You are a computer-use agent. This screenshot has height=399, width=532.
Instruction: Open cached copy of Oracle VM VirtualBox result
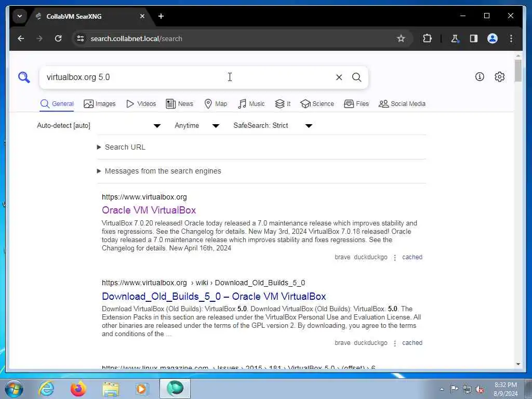(412, 257)
